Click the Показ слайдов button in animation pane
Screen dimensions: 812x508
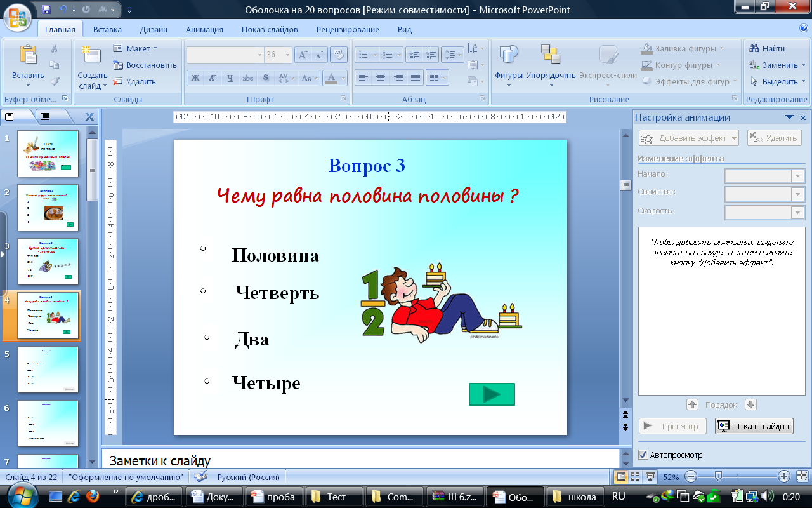click(x=754, y=426)
